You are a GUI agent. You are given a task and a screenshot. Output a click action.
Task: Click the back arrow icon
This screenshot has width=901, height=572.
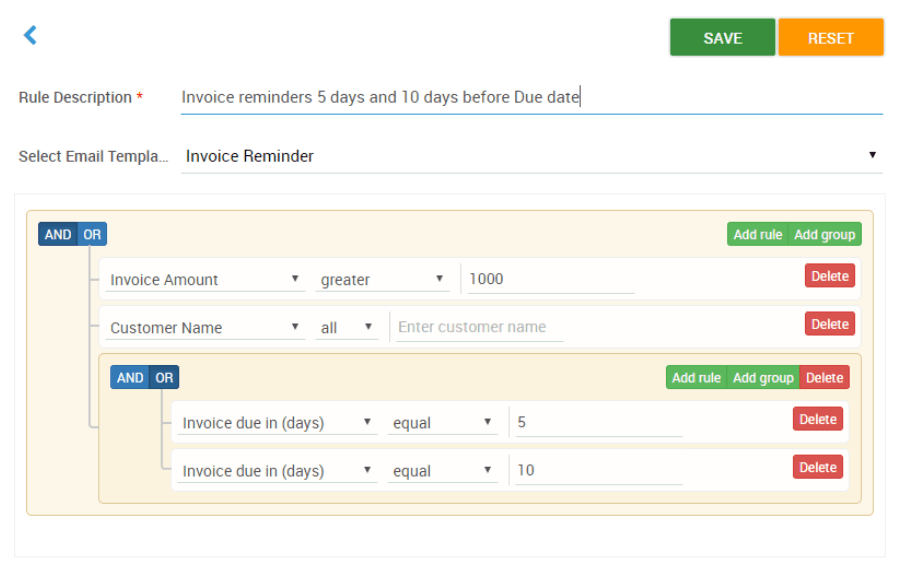30,36
